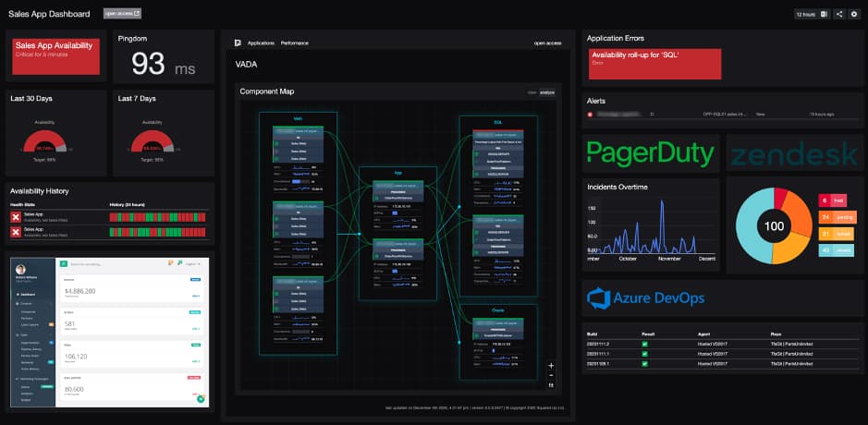Switch Component Map to view mode
Screen dimensions: 868x425
click(532, 92)
